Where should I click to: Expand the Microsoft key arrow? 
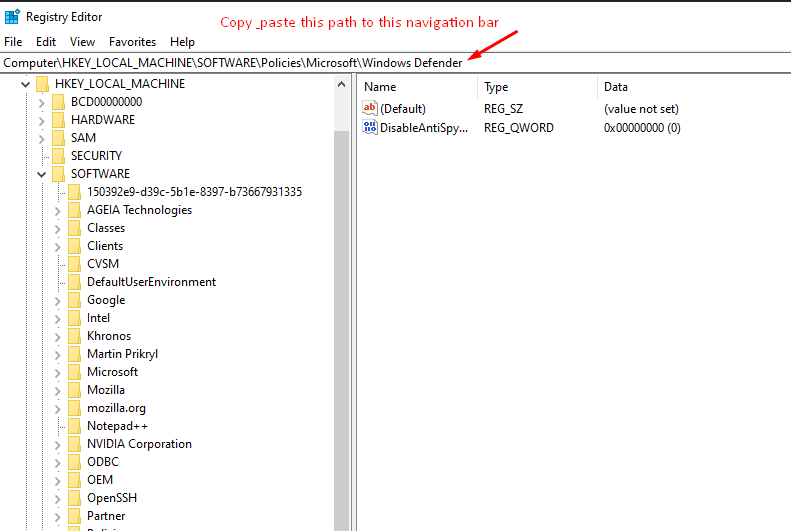tap(57, 372)
